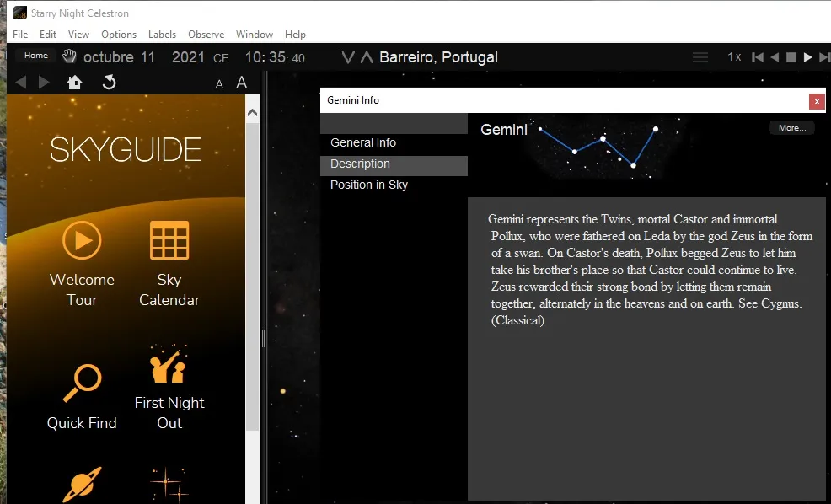Click the up chevron next to location

pyautogui.click(x=367, y=57)
